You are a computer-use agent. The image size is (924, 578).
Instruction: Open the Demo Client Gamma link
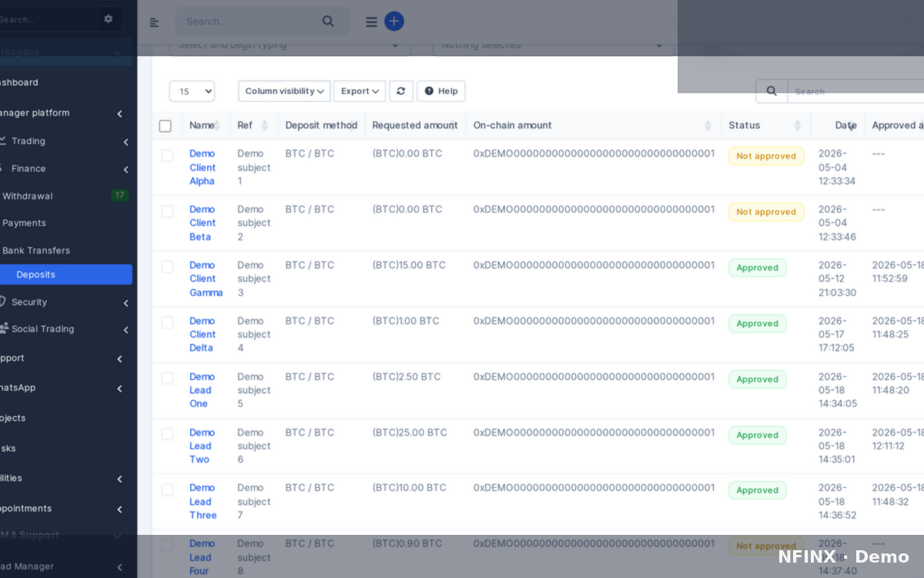[206, 278]
